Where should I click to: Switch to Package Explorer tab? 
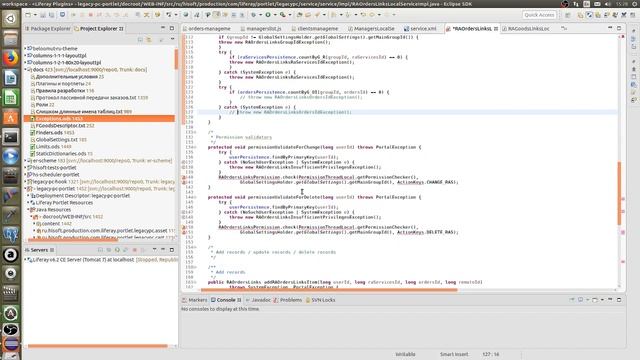tap(48, 29)
